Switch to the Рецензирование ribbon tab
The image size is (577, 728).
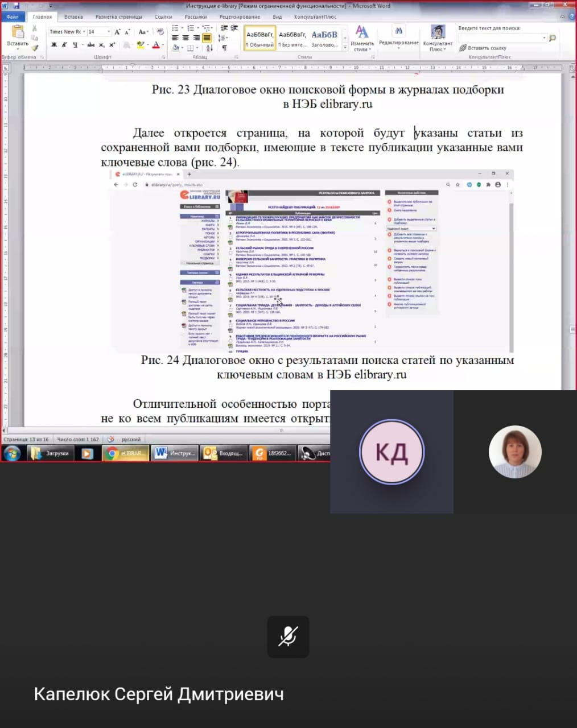tap(240, 17)
